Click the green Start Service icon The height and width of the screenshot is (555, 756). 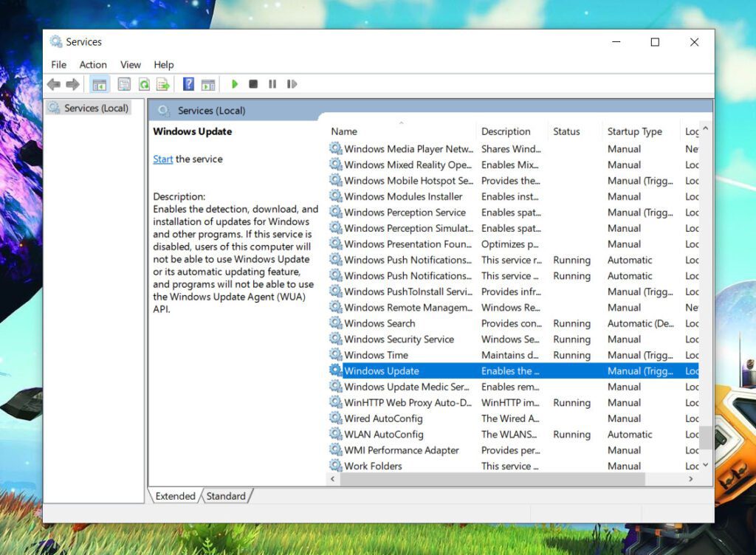pyautogui.click(x=234, y=84)
